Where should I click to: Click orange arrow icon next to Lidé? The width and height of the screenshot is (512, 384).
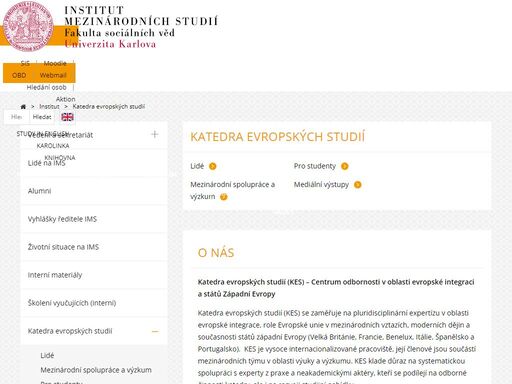[212, 166]
